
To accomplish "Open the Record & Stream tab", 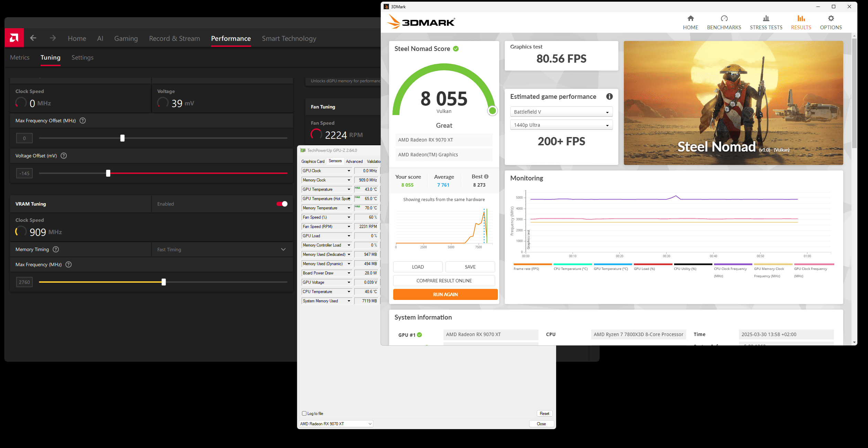I will 175,38.
